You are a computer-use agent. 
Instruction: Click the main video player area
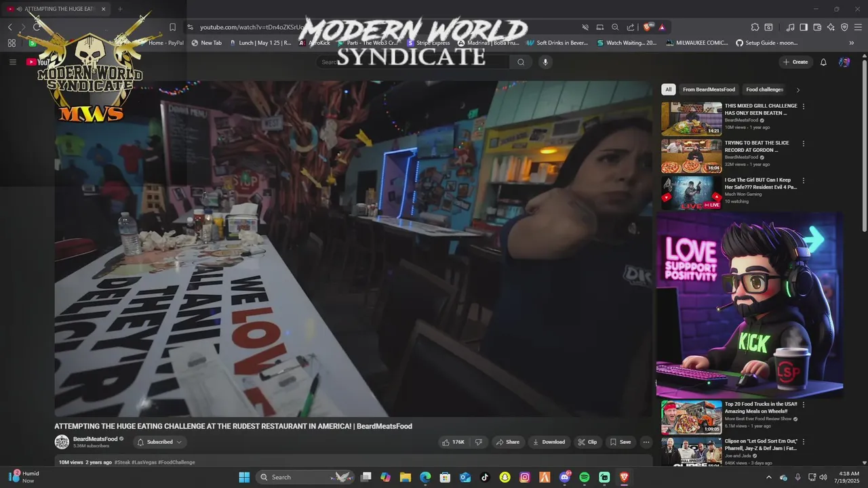pyautogui.click(x=353, y=249)
